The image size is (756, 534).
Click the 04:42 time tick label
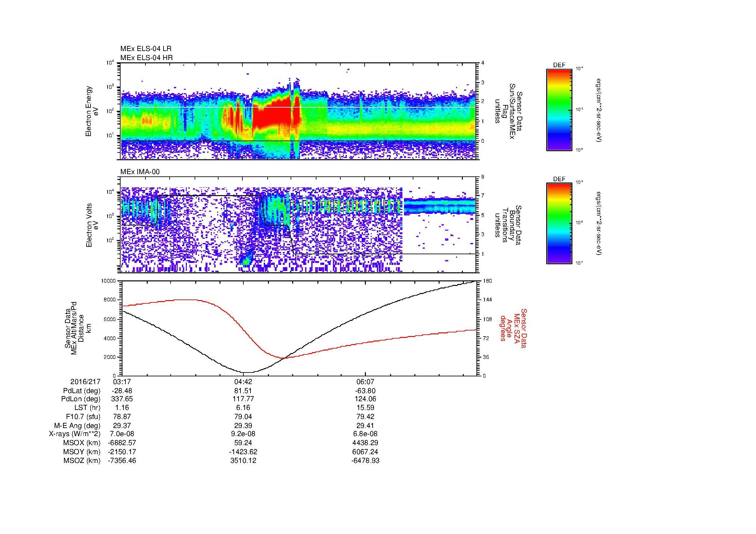[243, 382]
